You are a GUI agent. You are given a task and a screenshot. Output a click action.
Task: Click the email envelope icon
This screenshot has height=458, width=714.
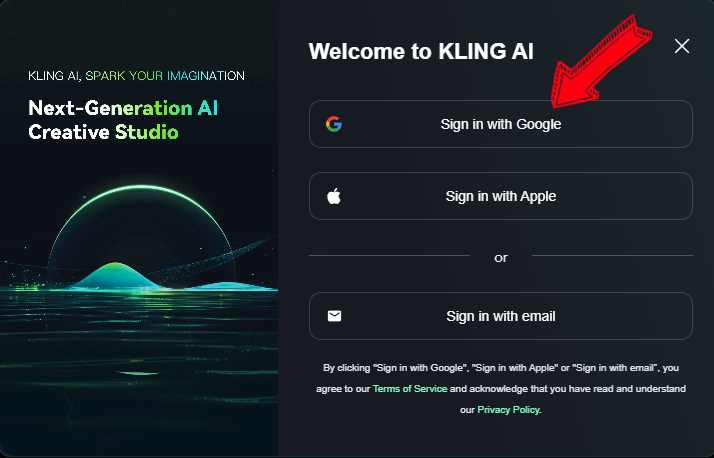coord(334,316)
